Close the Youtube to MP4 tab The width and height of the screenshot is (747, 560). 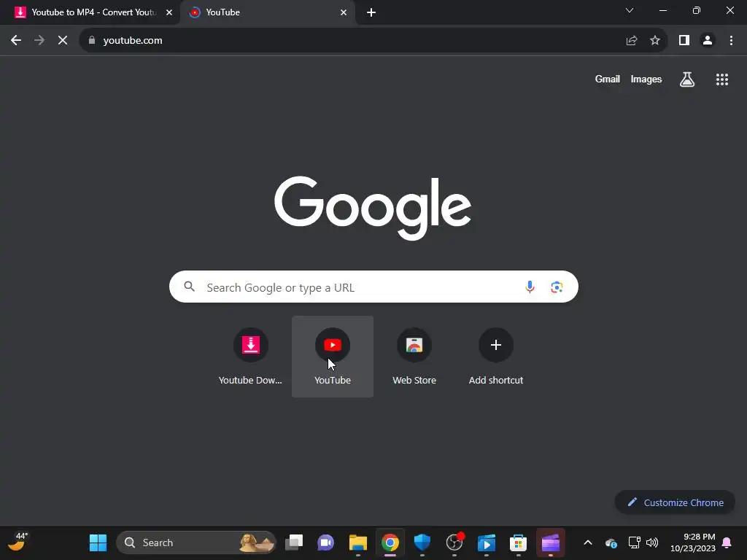(x=169, y=12)
